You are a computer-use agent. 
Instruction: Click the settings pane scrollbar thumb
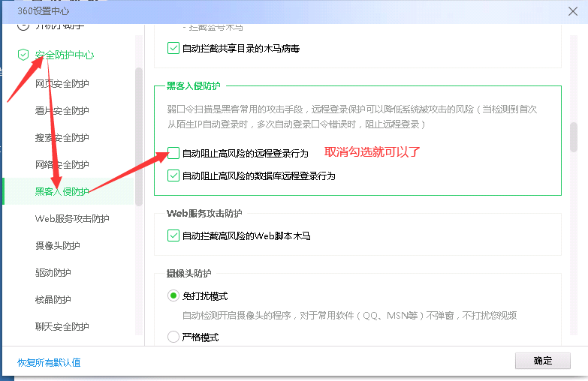[x=574, y=137]
